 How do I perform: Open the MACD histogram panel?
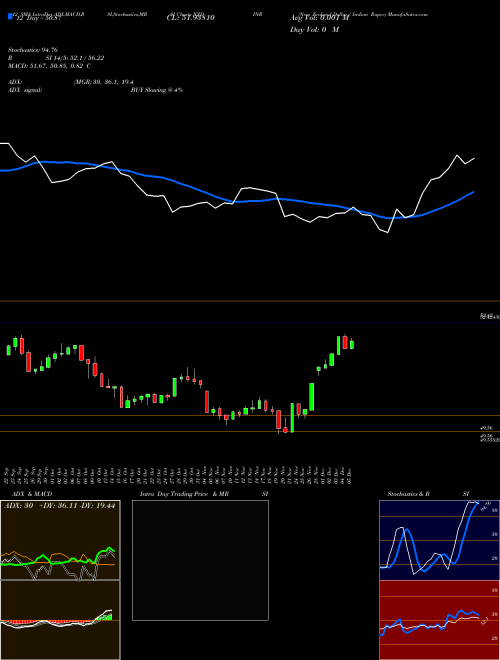60,620
